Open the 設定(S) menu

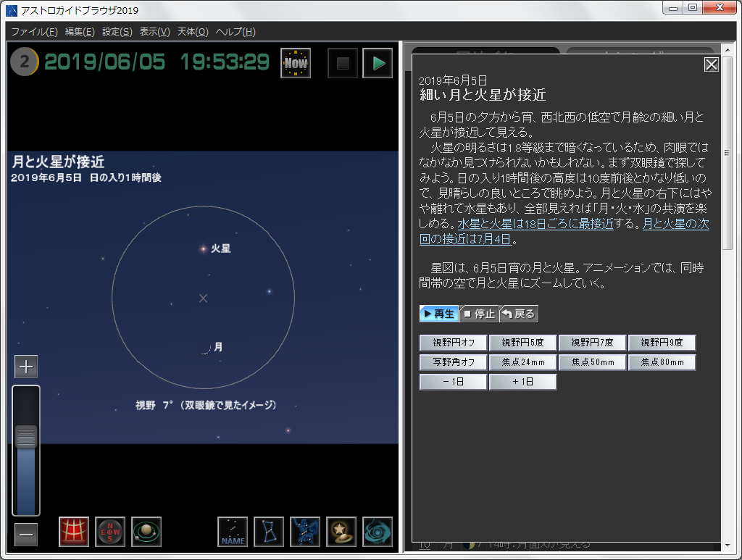pyautogui.click(x=117, y=32)
